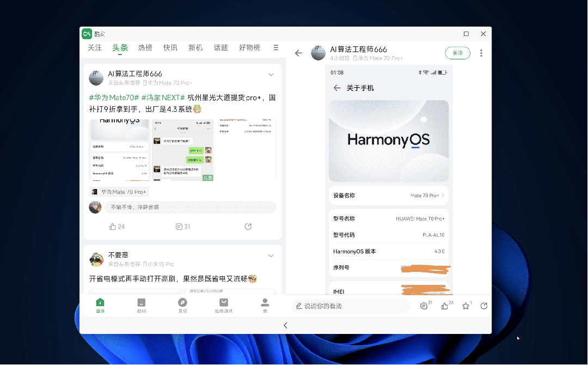Open the chat screenshot thumbnail in post
The width and height of the screenshot is (588, 365).
pyautogui.click(x=182, y=150)
